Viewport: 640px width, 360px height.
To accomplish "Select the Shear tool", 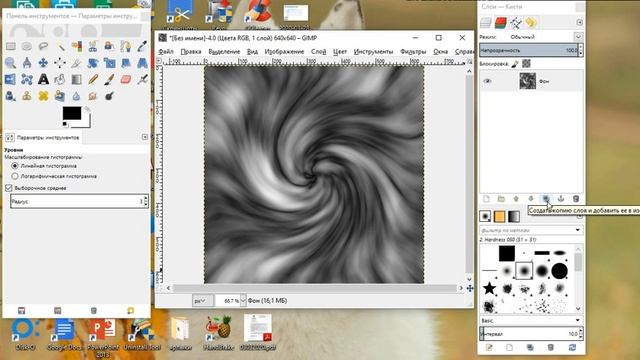I will (126, 63).
